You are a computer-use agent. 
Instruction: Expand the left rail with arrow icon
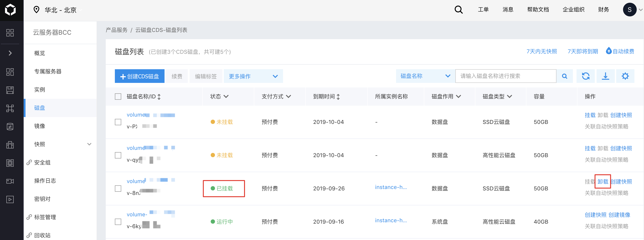(10, 53)
